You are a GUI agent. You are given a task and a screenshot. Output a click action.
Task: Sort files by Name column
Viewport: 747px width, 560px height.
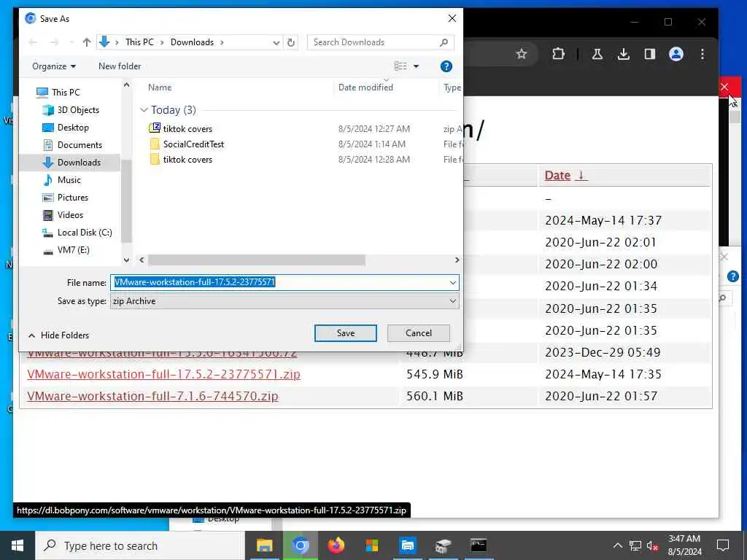[x=160, y=87]
